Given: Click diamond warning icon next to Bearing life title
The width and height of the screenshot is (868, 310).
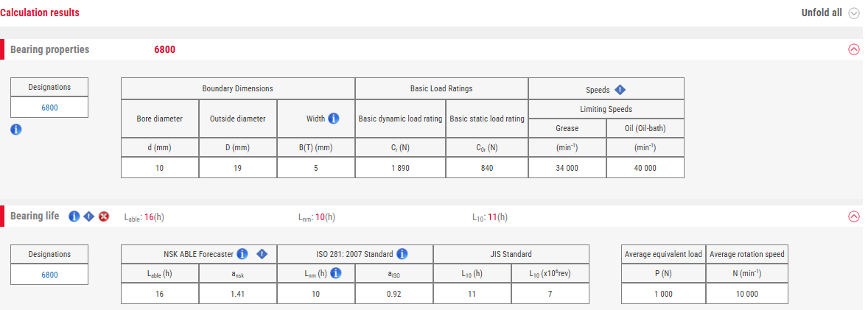Looking at the screenshot, I should [x=88, y=216].
